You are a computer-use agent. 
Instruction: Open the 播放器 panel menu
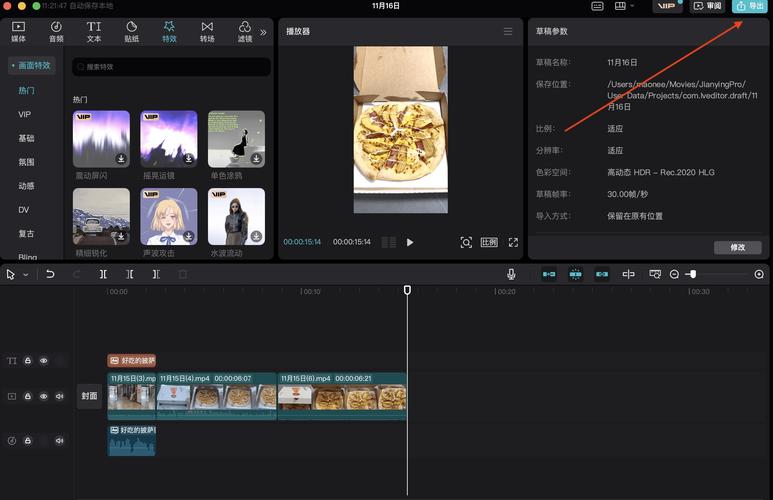[x=508, y=32]
